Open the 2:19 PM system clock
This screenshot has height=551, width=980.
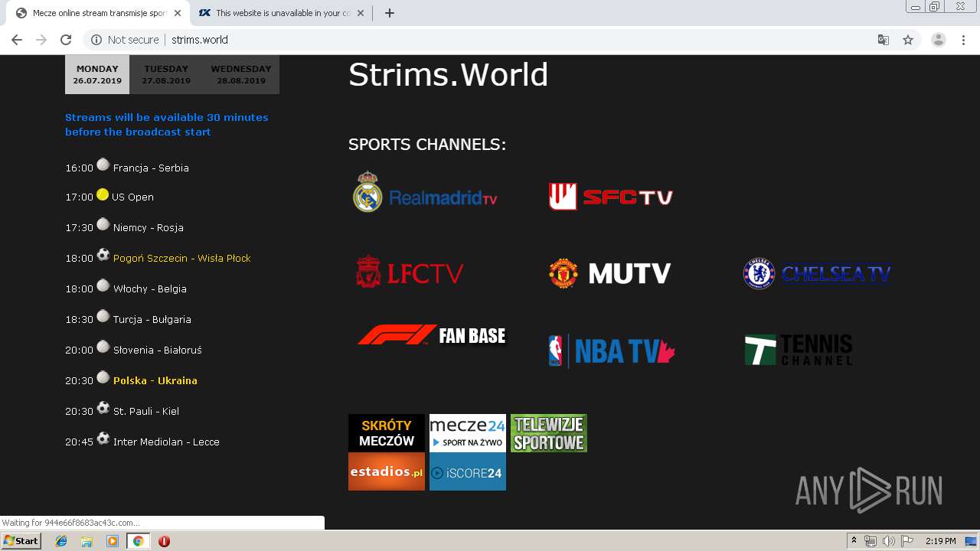click(941, 541)
